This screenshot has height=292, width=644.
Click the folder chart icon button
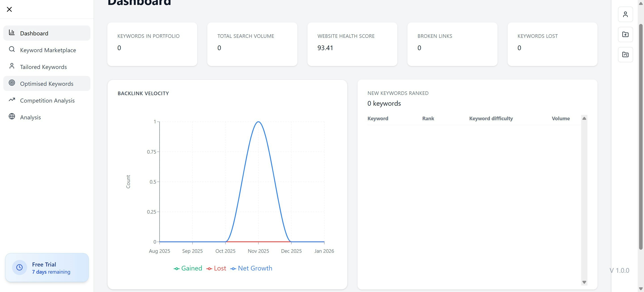(x=625, y=55)
